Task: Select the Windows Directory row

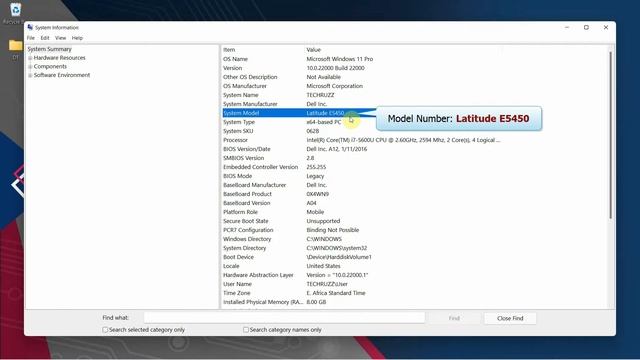Action: [x=414, y=239]
